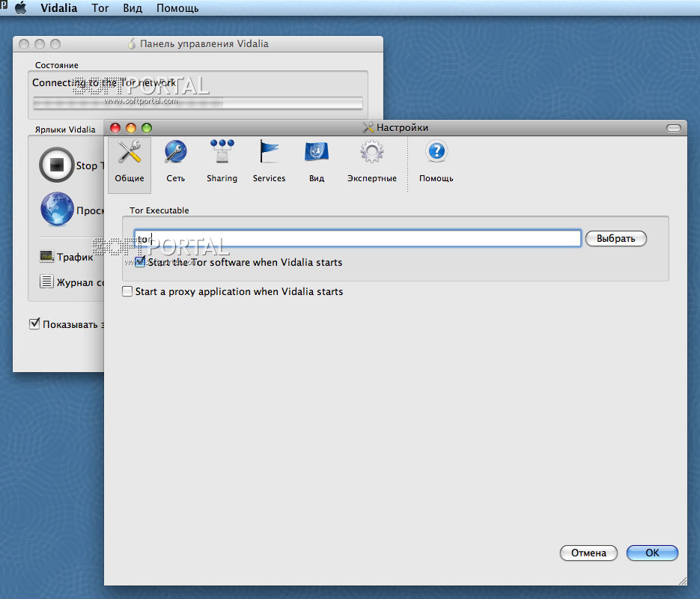This screenshot has height=599, width=700.
Task: Click the globe network map icon in Vidalia panel
Action: coord(57,209)
